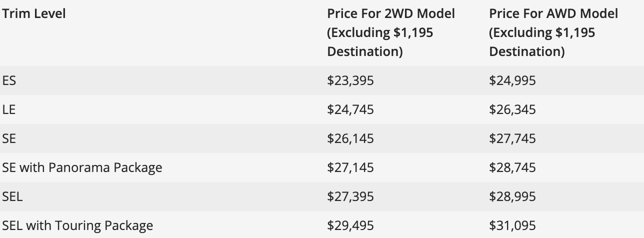Screen dimensions: 644x238
Task: Select the SEL trim level cell
Action: [12, 196]
